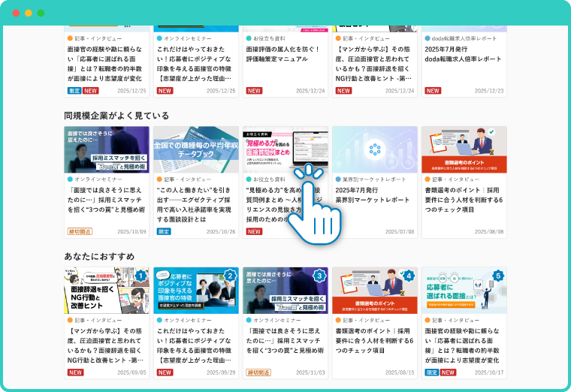
Task: Click the rank 4 badge on the orange thumbnail
Action: coord(409,276)
